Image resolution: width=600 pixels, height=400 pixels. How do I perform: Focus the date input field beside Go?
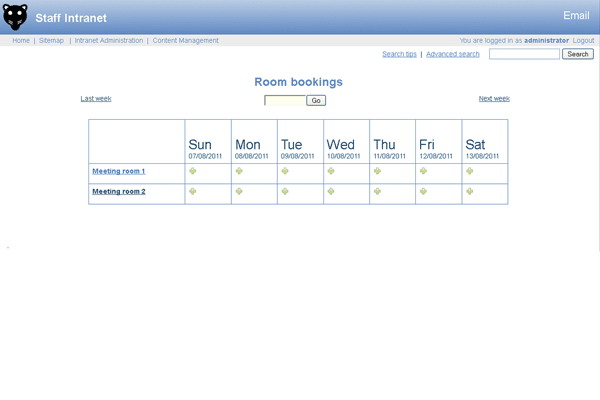pyautogui.click(x=285, y=100)
